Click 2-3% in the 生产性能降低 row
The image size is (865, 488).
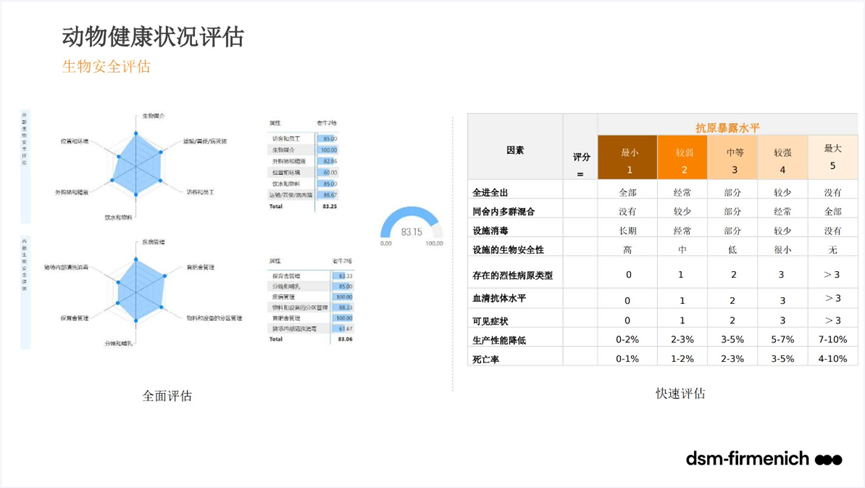pyautogui.click(x=682, y=340)
